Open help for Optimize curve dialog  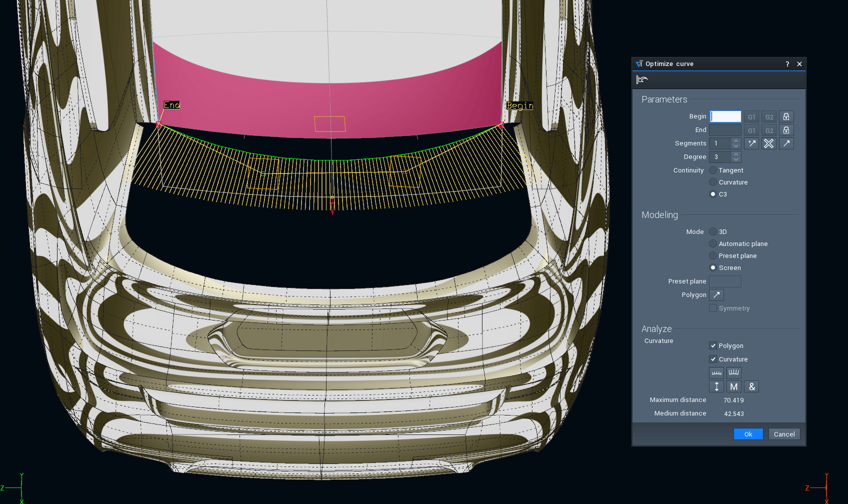point(787,64)
